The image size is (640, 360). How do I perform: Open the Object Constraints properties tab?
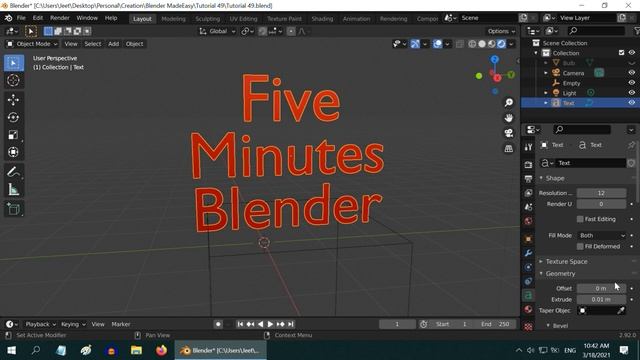click(x=528, y=281)
